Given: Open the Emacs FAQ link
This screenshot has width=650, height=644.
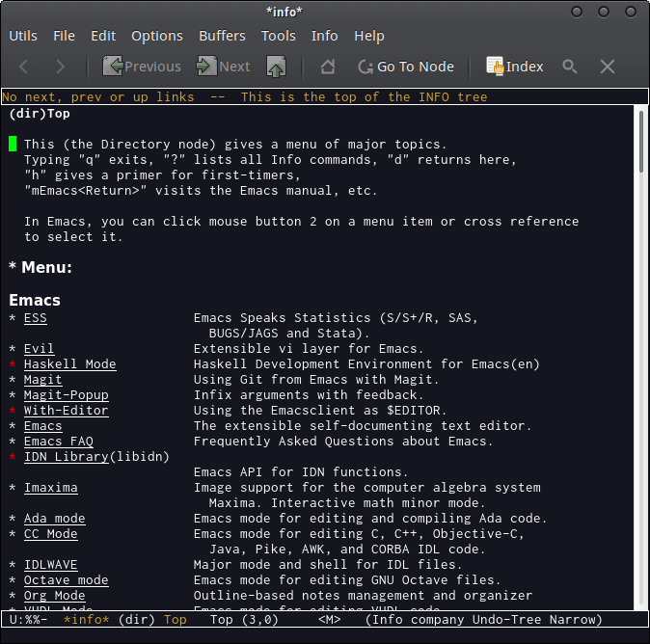Looking at the screenshot, I should (59, 442).
